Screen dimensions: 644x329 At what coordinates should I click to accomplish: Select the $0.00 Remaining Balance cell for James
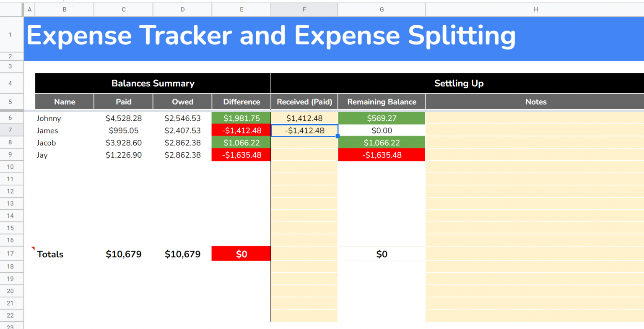tap(381, 131)
